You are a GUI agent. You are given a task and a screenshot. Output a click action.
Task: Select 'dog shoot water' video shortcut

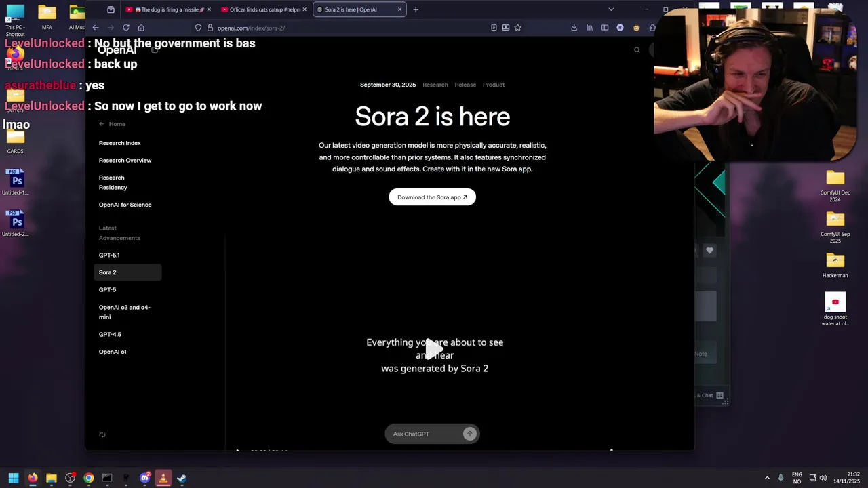tap(835, 310)
